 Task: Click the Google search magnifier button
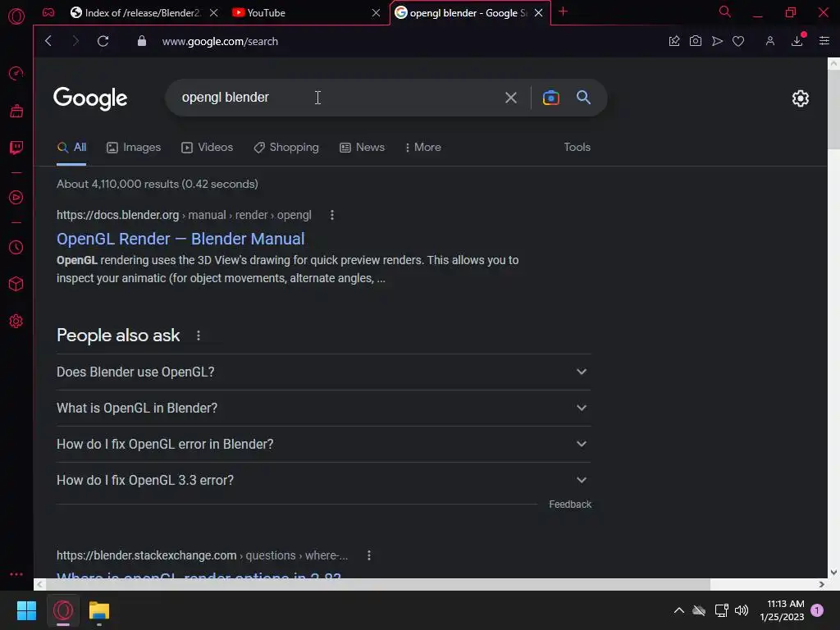(x=583, y=97)
